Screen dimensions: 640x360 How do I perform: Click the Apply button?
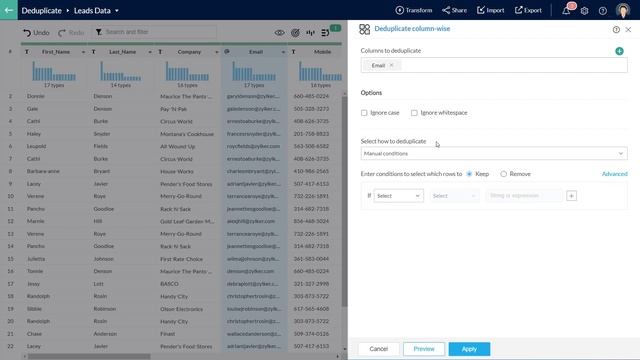469,349
